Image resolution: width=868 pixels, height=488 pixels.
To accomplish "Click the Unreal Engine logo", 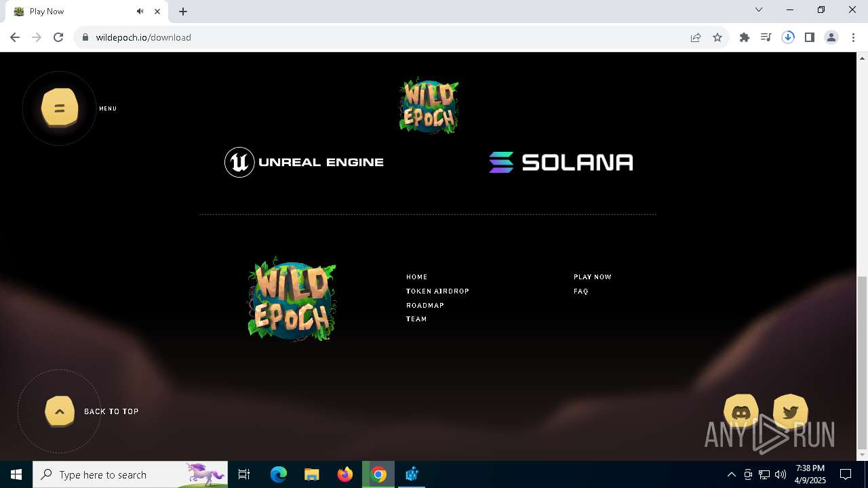I will (304, 162).
